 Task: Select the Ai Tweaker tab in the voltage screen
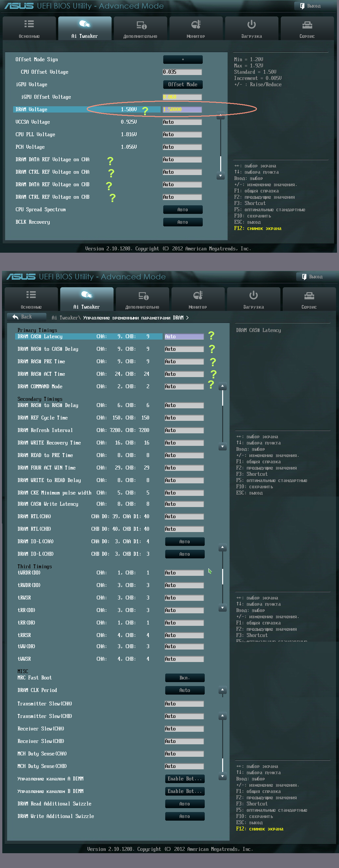85,28
